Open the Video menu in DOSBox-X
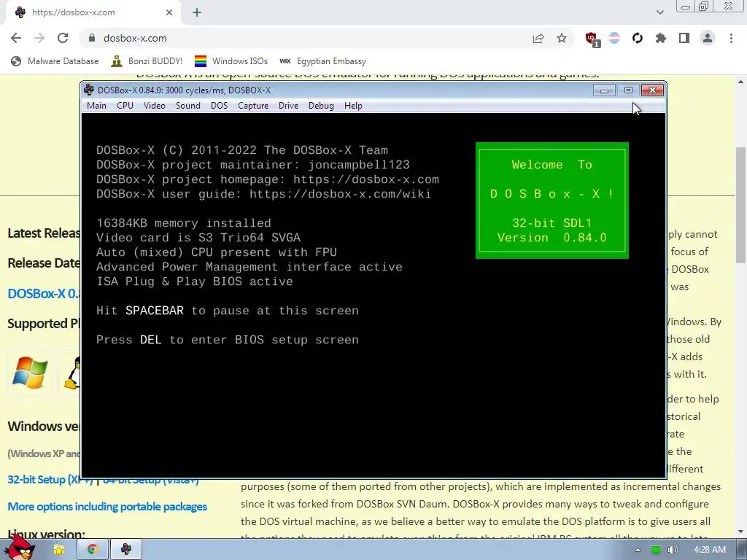 [x=155, y=106]
